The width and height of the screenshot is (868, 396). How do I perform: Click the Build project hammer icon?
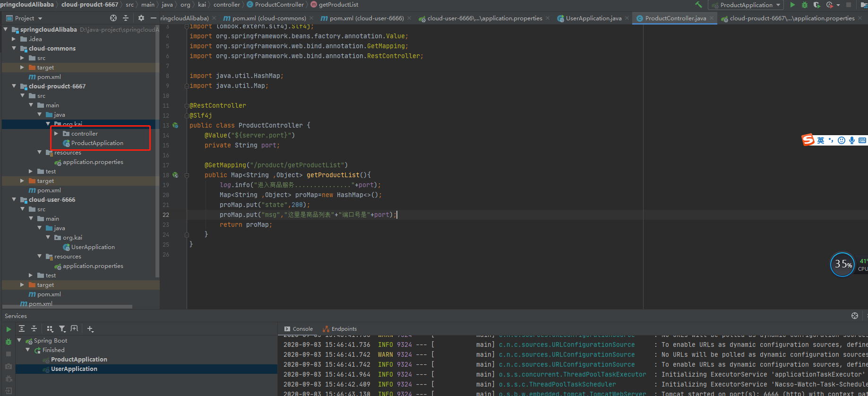698,5
